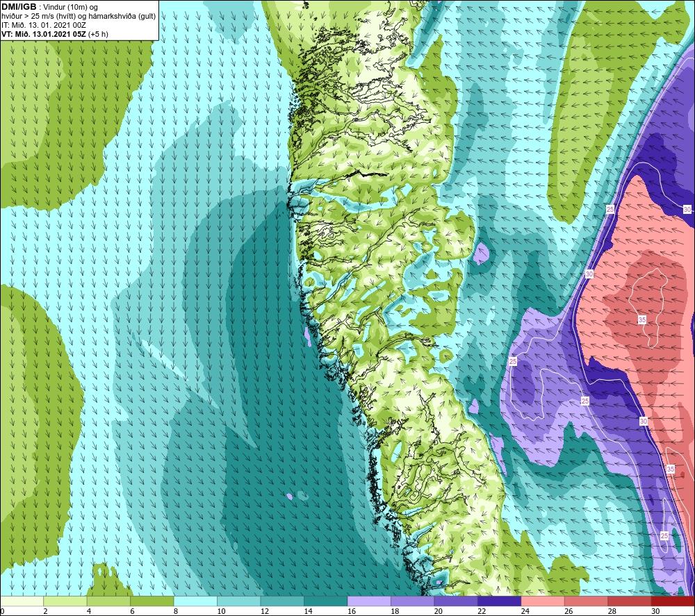
Task: Choose the dark indigo 22–24 m/s legend swatch
Action: tap(500, 601)
